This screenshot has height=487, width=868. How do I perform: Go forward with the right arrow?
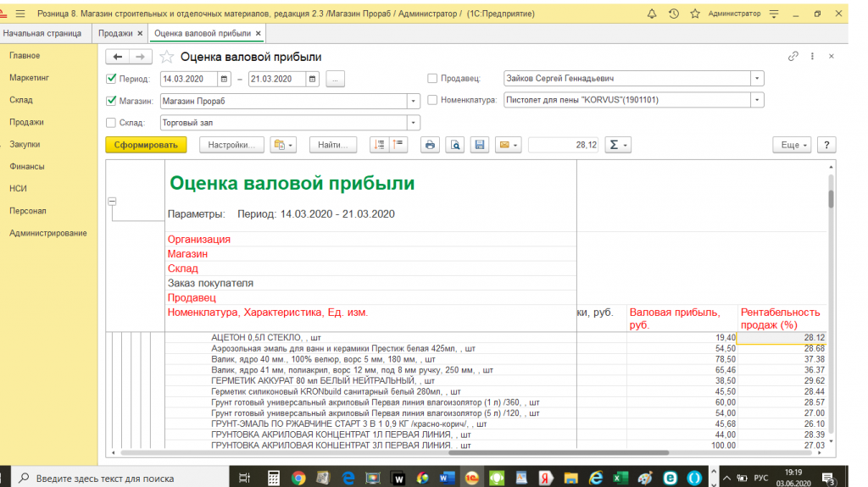[140, 57]
